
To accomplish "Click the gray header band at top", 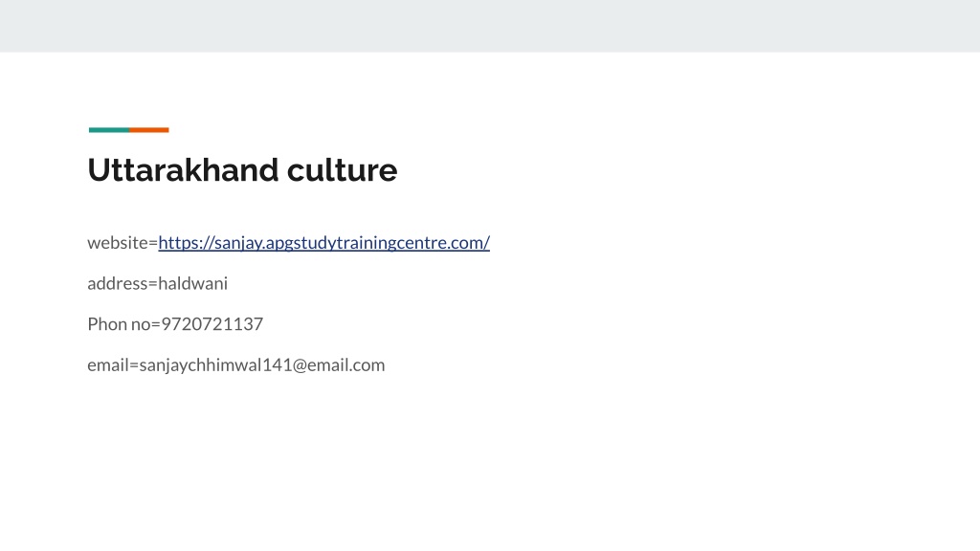I will pyautogui.click(x=490, y=26).
